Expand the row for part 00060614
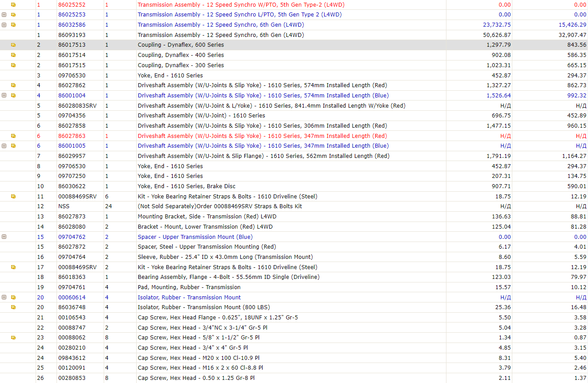 tap(4, 297)
